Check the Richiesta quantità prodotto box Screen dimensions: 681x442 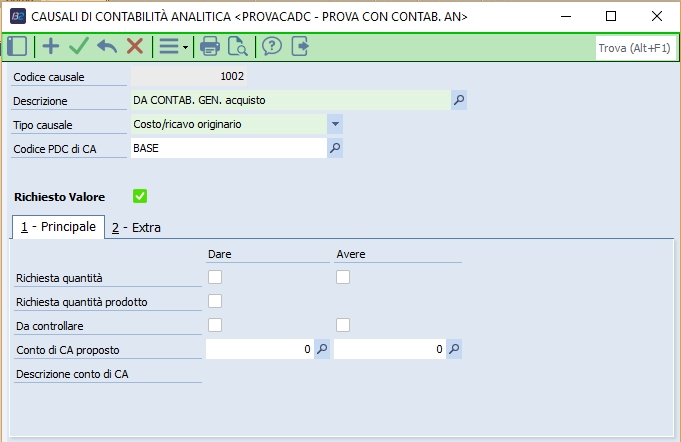click(x=214, y=300)
